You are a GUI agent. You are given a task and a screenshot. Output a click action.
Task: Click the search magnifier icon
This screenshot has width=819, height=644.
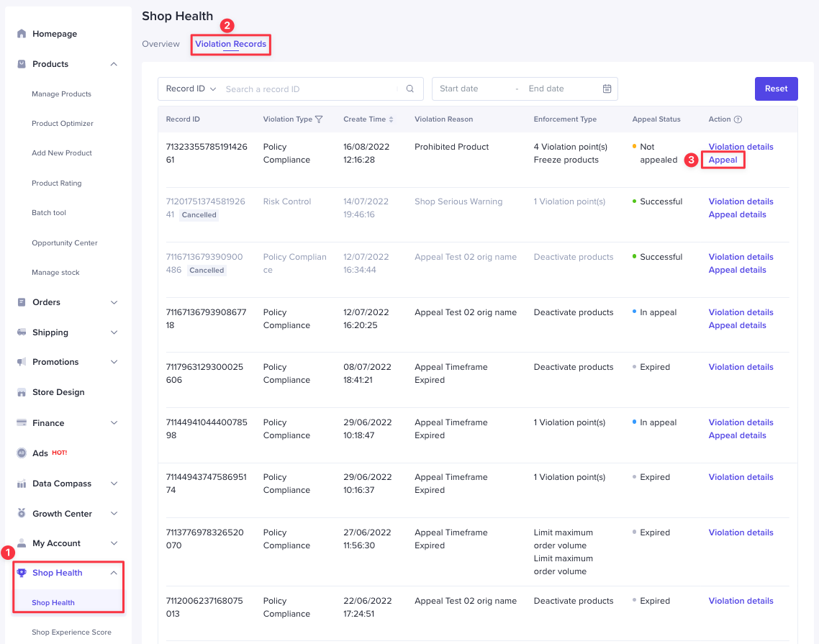click(x=410, y=89)
